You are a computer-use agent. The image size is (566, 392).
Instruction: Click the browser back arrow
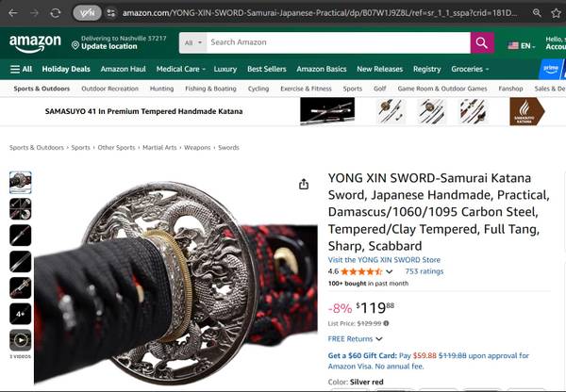(x=13, y=13)
